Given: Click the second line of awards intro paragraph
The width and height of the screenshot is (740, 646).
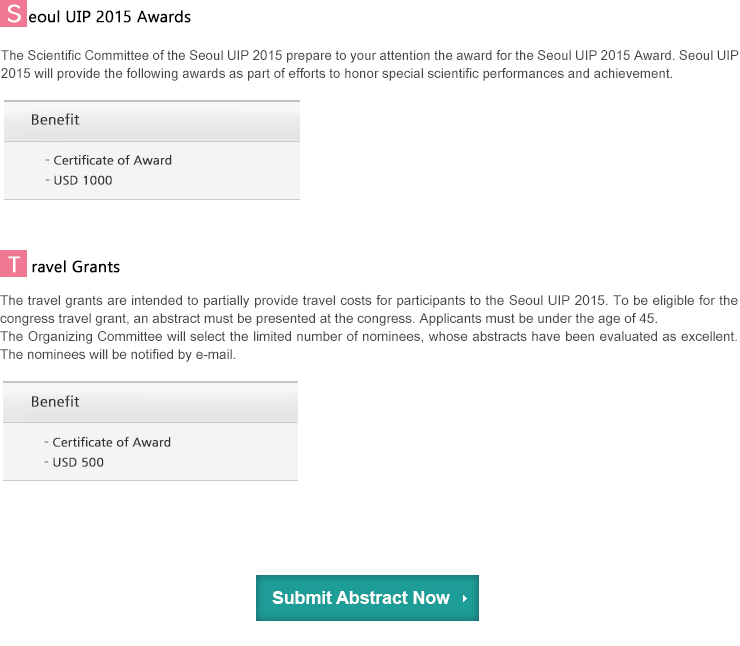Looking at the screenshot, I should click(336, 74).
